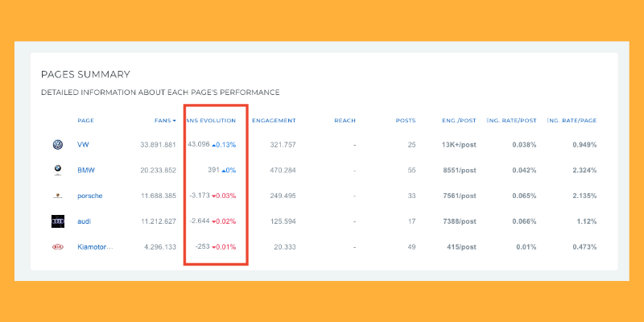644x322 pixels.
Task: Click Kiamotor engagement rate per page 0.473%
Action: [x=585, y=247]
